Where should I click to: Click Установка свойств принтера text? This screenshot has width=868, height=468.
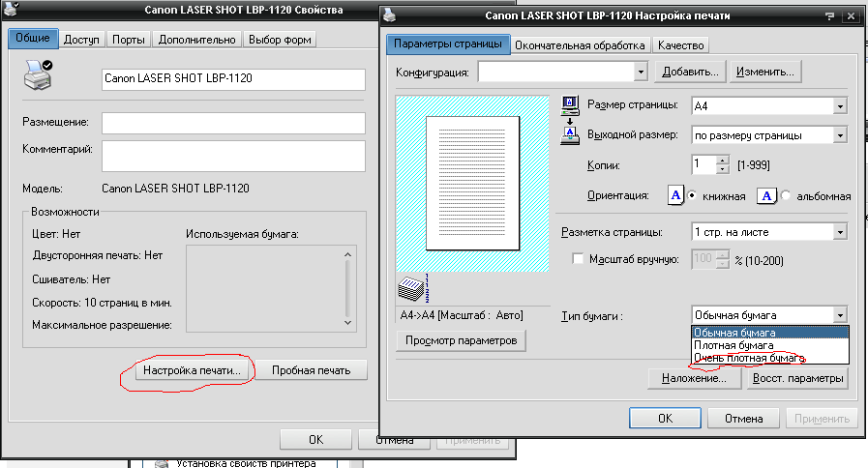tap(246, 463)
